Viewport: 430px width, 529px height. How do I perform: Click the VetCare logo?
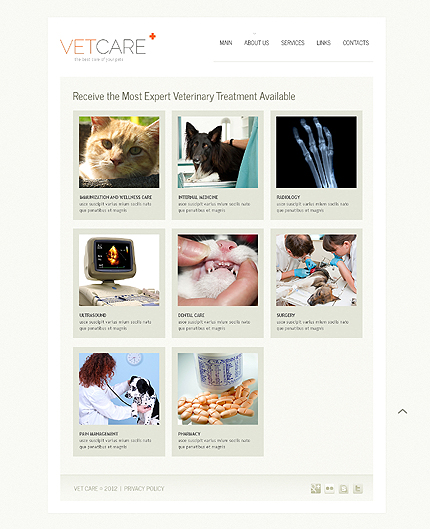point(108,47)
